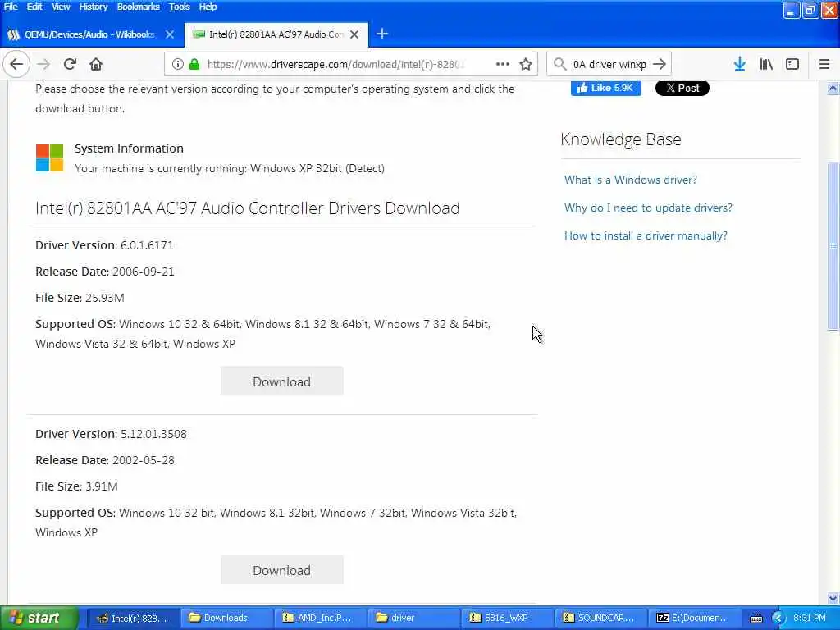
Task: Close the Intel(r) 82801AA Audio tab
Action: point(354,34)
